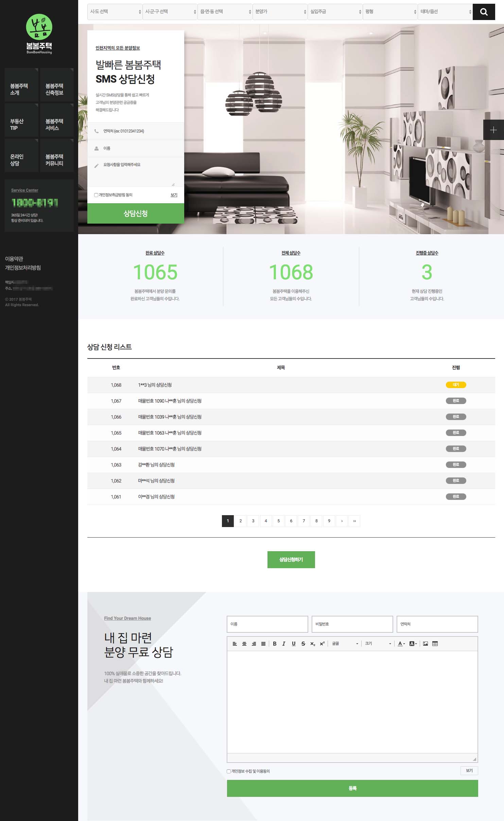Align editor text left
The width and height of the screenshot is (504, 821).
point(234,644)
